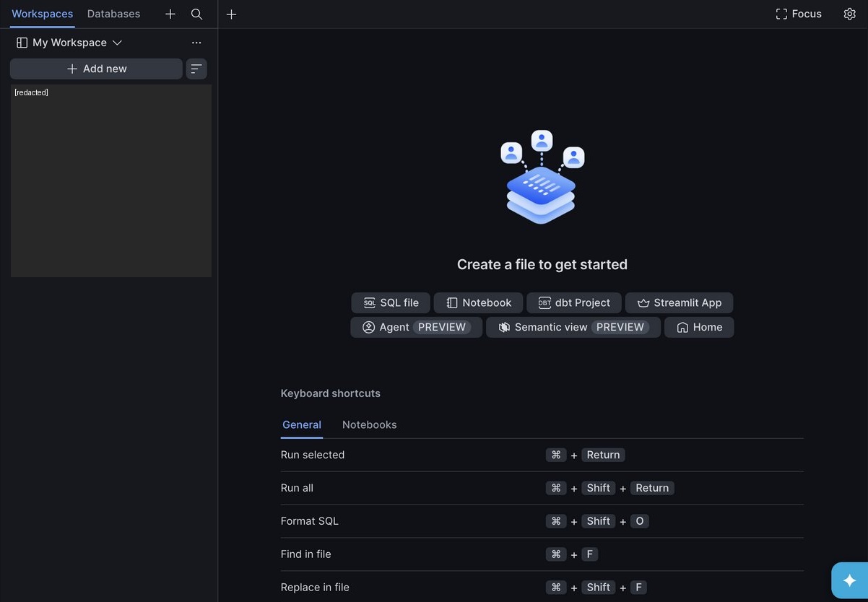This screenshot has width=868, height=602.
Task: Switch to the Workspaces tab
Action: pyautogui.click(x=42, y=14)
